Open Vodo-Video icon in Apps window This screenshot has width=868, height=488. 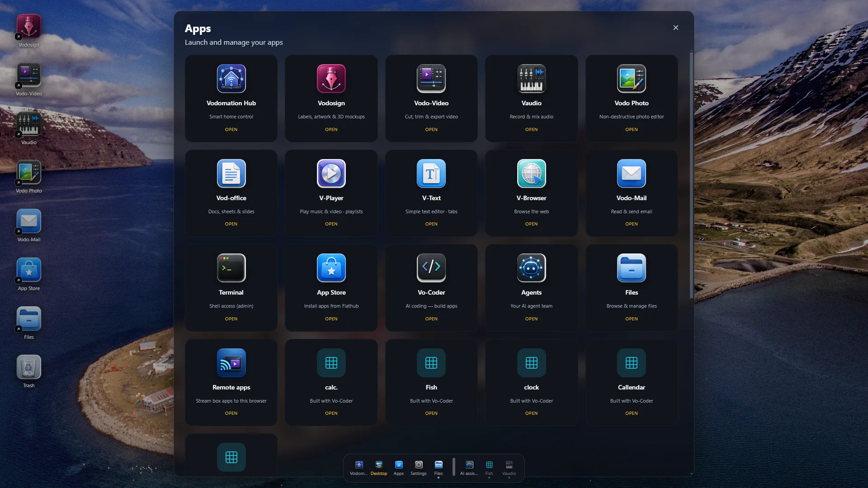[431, 79]
